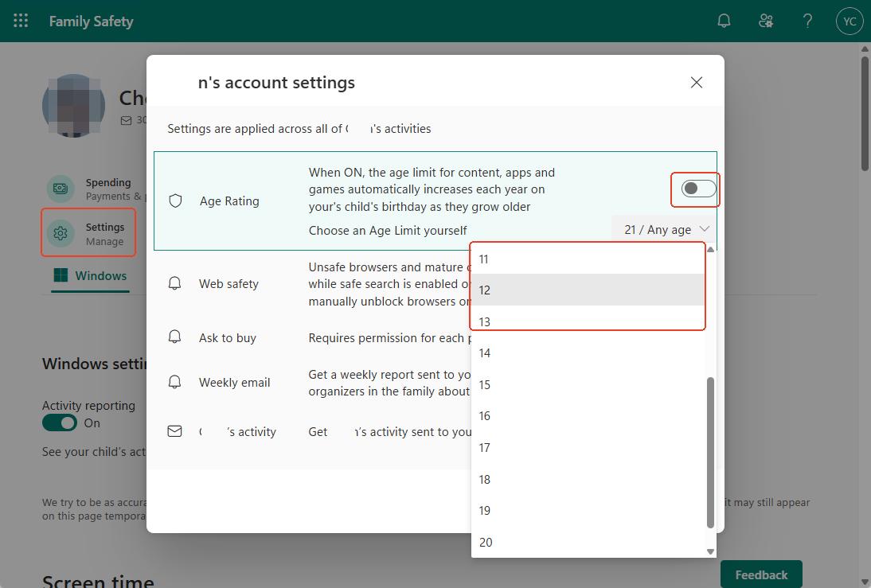Open the app launcher grid icon
871x588 pixels.
21,21
